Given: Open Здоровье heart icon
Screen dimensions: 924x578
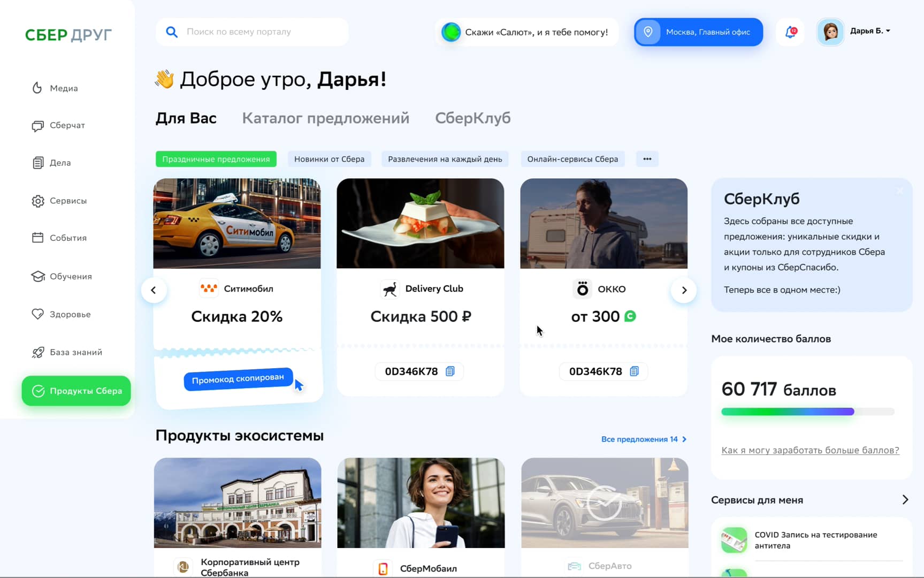Looking at the screenshot, I should pos(37,314).
